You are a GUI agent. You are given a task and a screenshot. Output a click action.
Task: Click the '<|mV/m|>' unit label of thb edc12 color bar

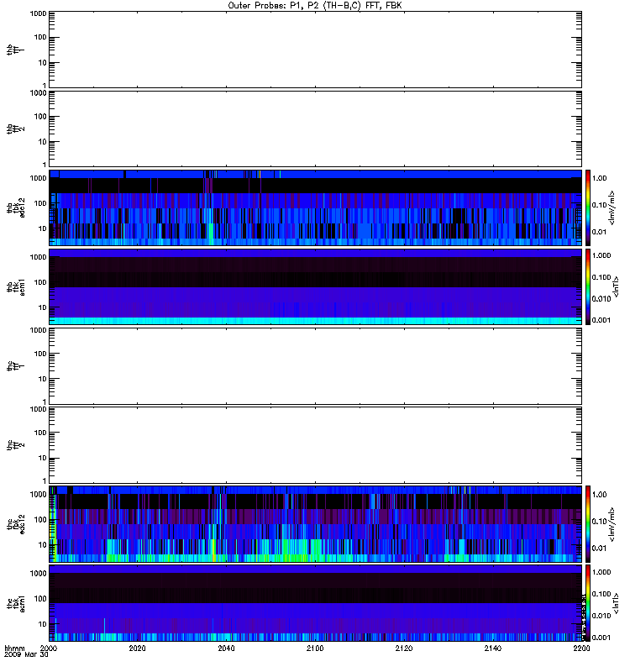612,207
